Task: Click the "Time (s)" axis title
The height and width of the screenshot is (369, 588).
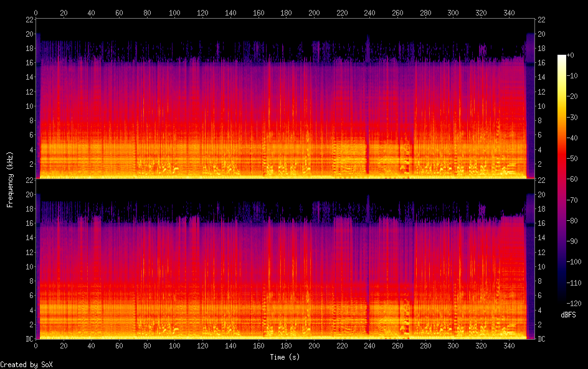Action: pos(285,357)
